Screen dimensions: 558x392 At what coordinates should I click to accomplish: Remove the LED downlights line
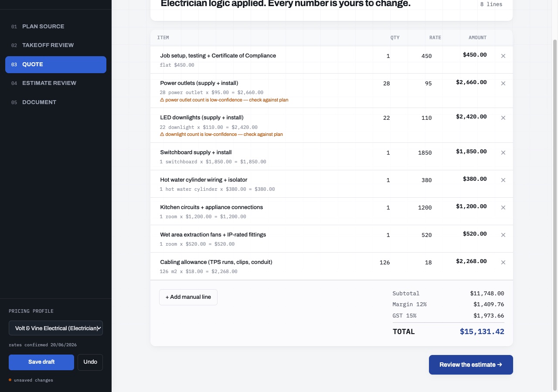[503, 118]
